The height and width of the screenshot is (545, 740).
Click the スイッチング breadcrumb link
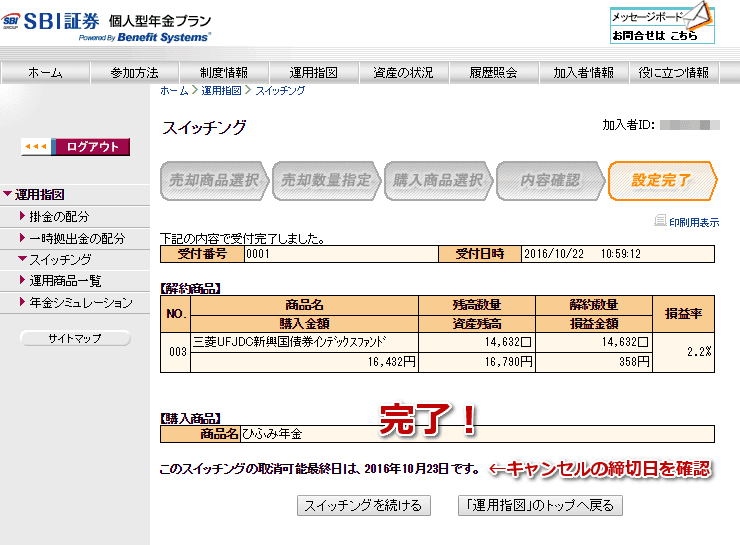[280, 91]
